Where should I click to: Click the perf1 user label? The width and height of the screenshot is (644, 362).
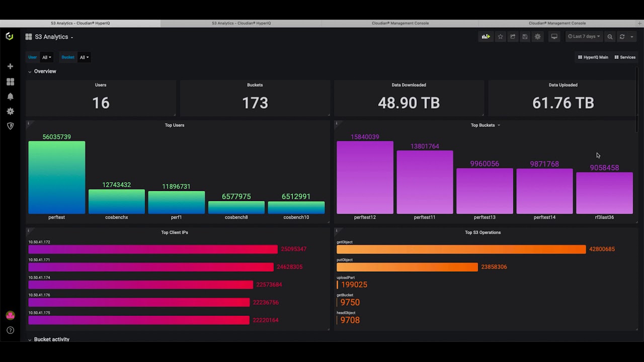(176, 217)
